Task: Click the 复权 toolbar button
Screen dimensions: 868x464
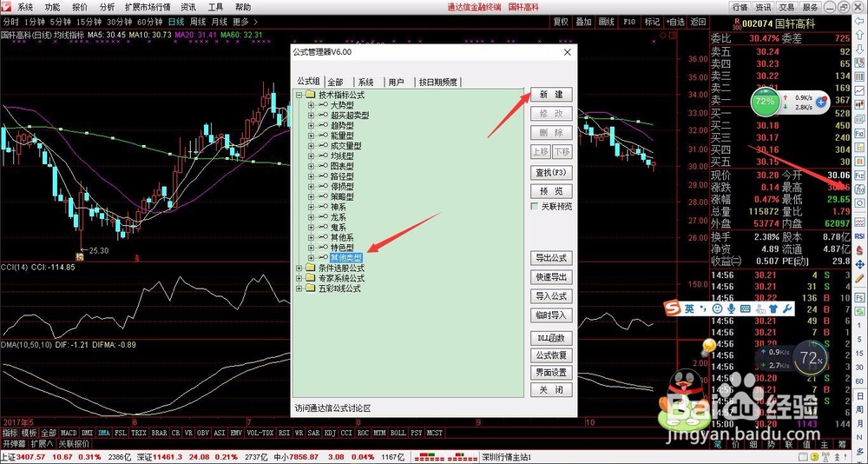Action: click(561, 23)
